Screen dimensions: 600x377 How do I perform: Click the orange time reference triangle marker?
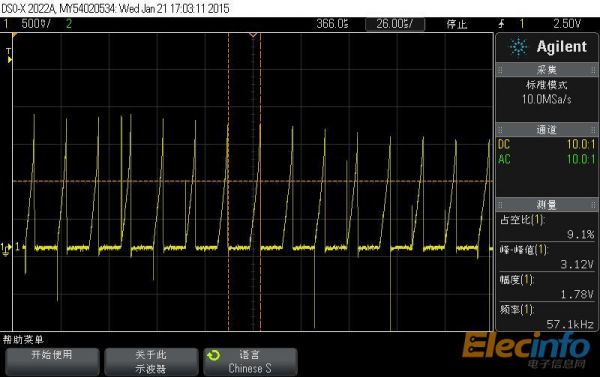pos(253,35)
